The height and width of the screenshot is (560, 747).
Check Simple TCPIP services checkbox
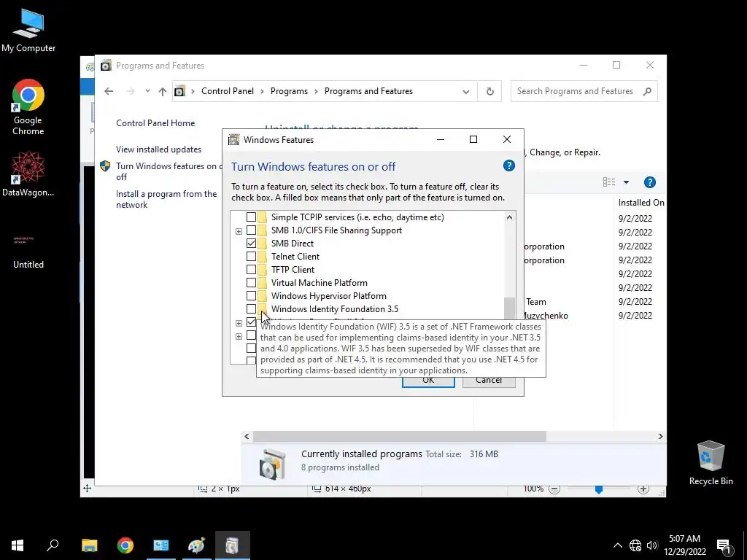(x=251, y=217)
